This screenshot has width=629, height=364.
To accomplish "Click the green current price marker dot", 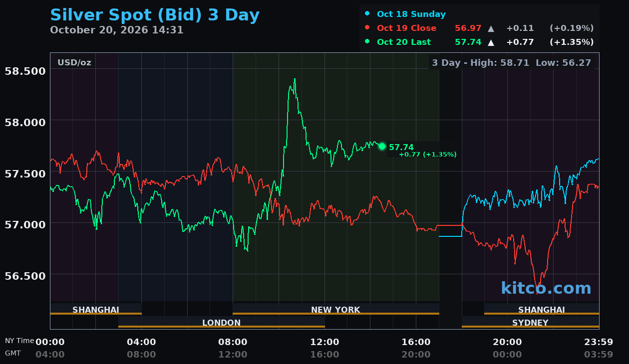I will pos(382,146).
